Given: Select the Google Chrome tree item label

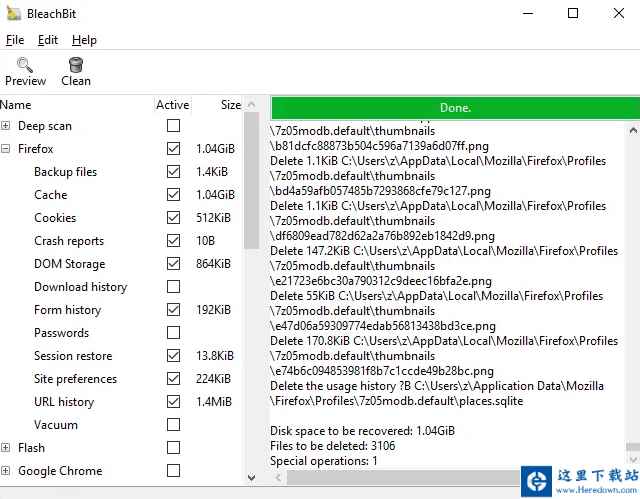Looking at the screenshot, I should tap(60, 470).
